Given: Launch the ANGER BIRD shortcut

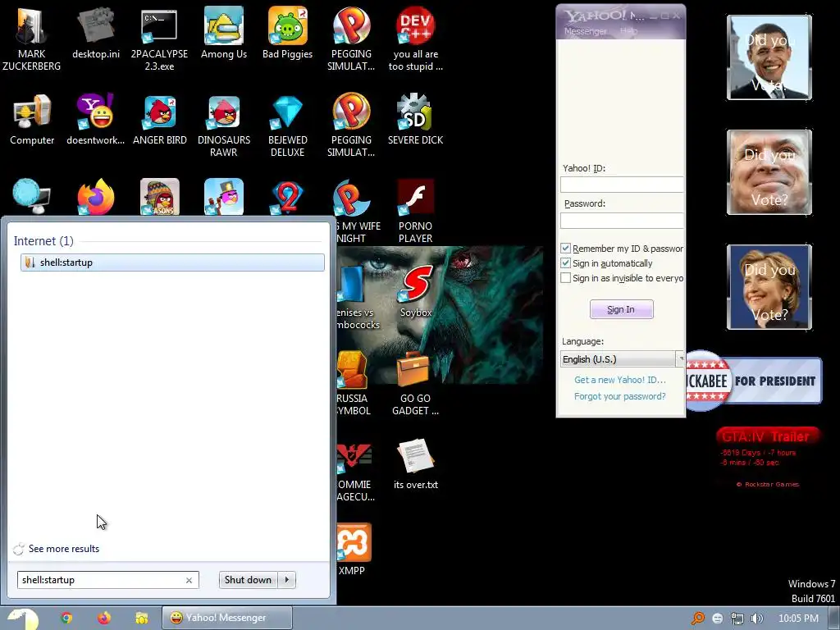Looking at the screenshot, I should 160,119.
